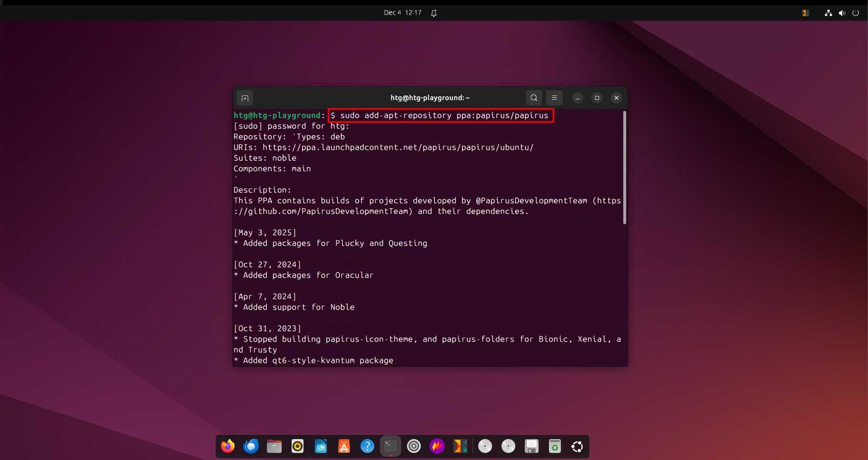Click the notification bell in top bar
Screen dimensions: 868x460
click(434, 13)
